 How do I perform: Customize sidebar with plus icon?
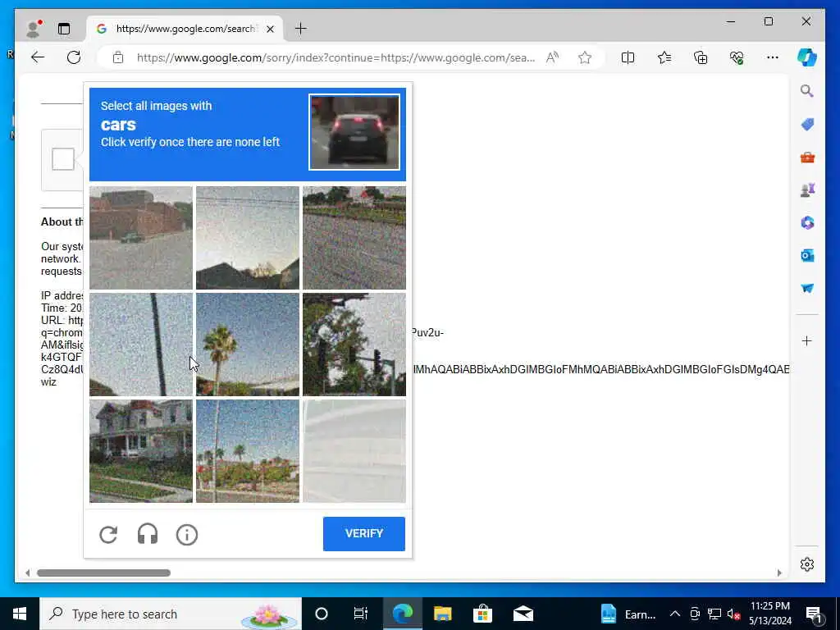click(807, 340)
